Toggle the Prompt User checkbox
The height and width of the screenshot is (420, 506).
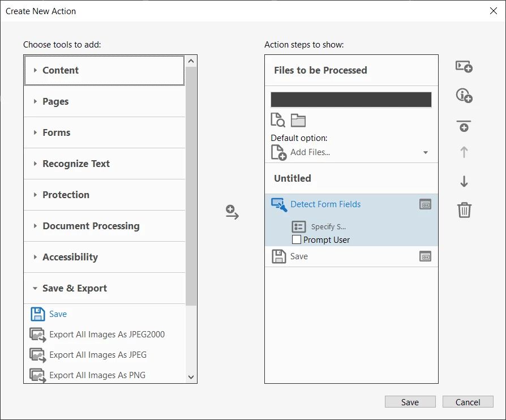[x=296, y=239]
